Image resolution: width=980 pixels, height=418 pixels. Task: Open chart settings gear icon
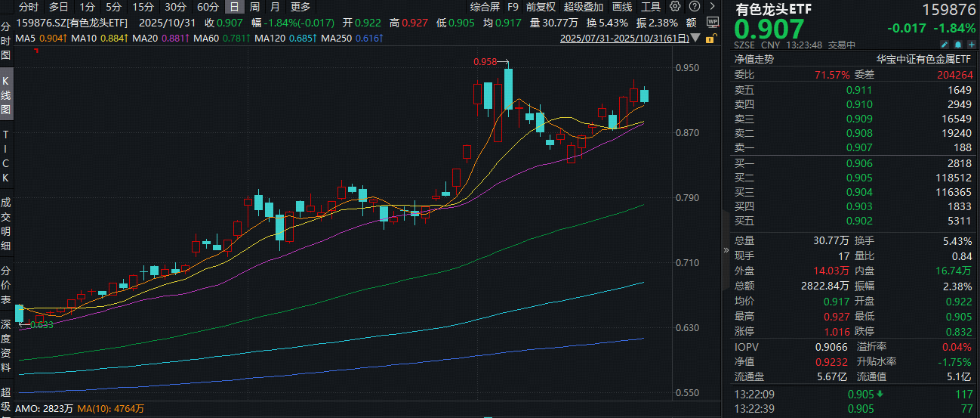675,7
